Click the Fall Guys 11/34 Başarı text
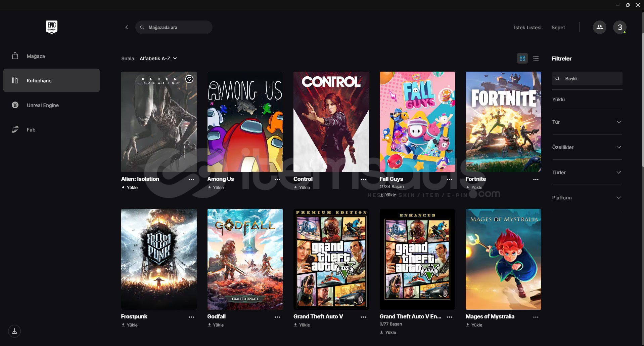Screen dimensions: 644x346 click(x=392, y=187)
